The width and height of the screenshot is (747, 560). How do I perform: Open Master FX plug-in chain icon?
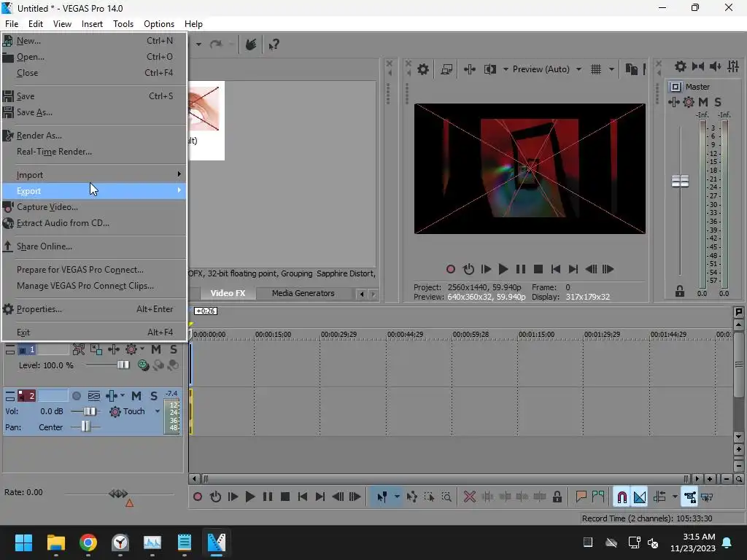[673, 102]
